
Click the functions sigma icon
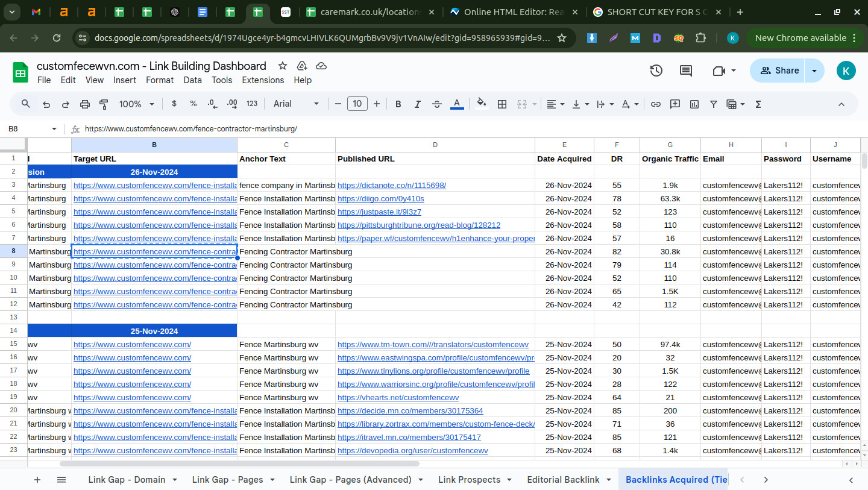point(758,104)
